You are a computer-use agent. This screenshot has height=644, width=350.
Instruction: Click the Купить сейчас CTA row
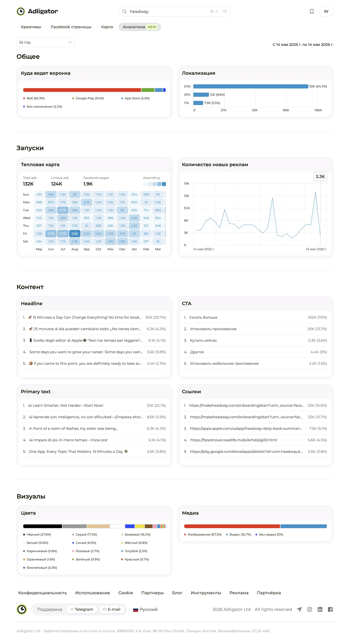click(x=255, y=340)
